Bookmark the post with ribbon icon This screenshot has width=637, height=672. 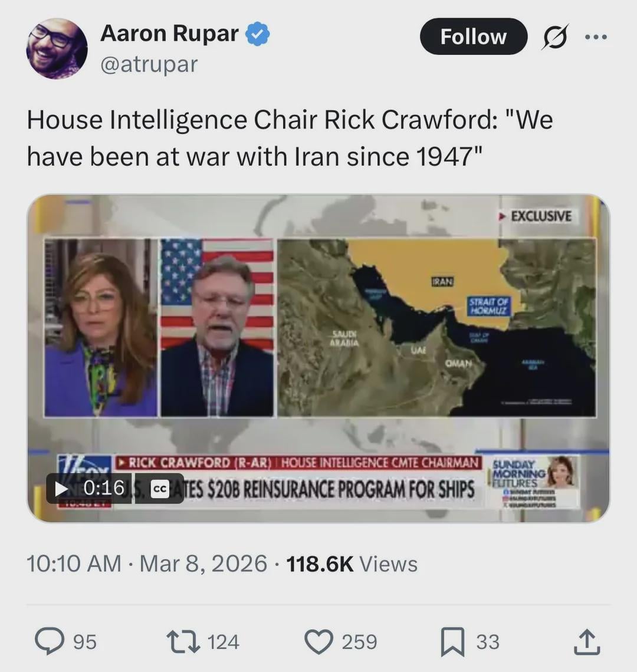click(452, 641)
